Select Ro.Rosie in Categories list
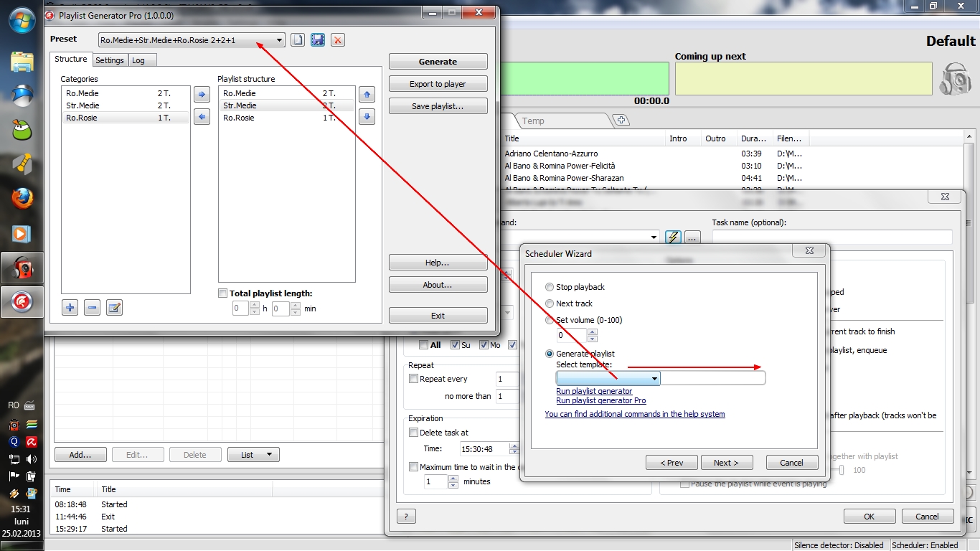The height and width of the screenshot is (551, 980). point(126,118)
